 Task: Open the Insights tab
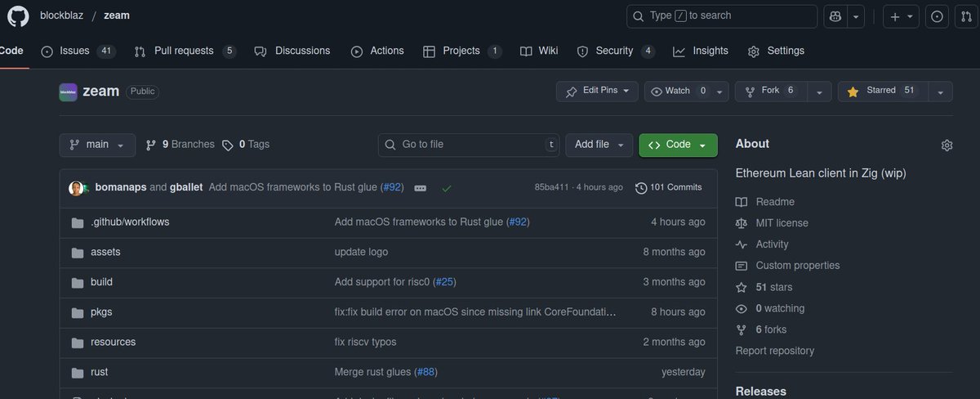coord(701,51)
